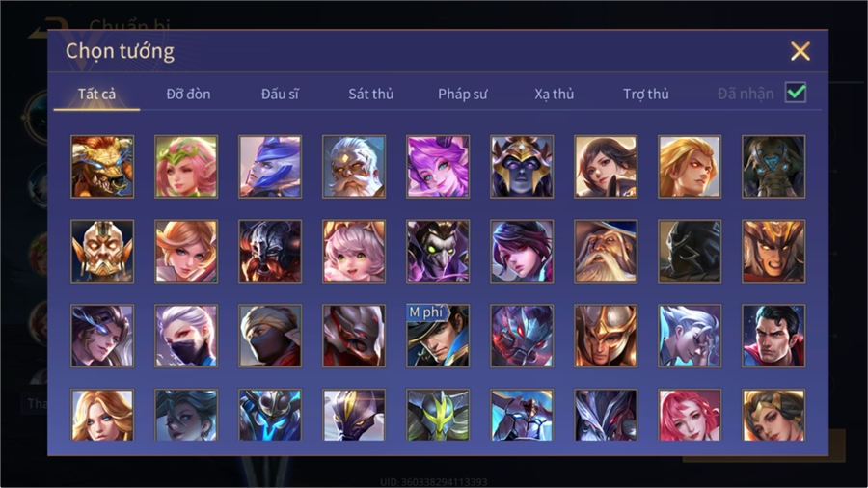Viewport: 868px width, 488px height.
Task: Select the Superman hero portrait
Action: click(773, 336)
